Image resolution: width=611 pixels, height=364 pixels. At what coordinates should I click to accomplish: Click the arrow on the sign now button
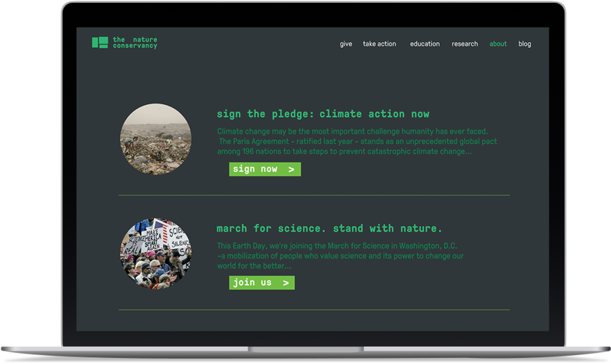click(x=291, y=169)
